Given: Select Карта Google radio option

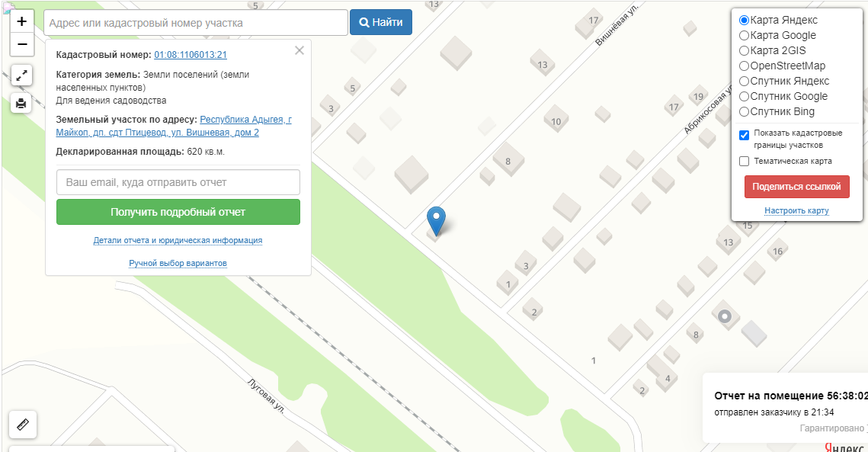Looking at the screenshot, I should pos(745,36).
